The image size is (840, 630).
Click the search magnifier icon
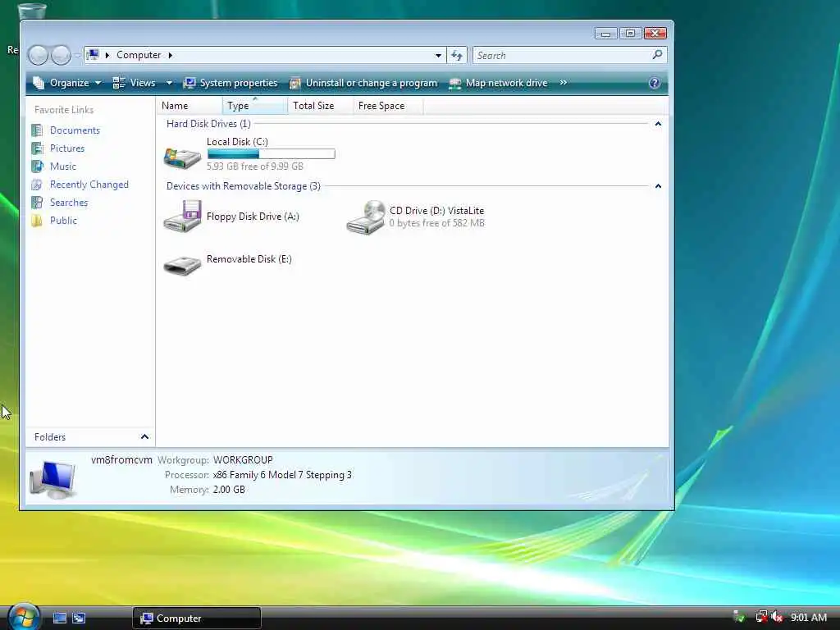coord(657,55)
